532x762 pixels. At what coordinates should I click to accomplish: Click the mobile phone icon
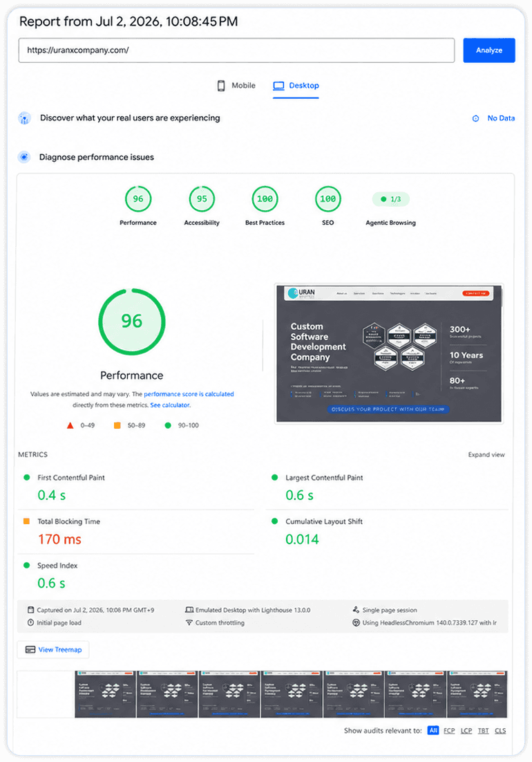tap(221, 86)
